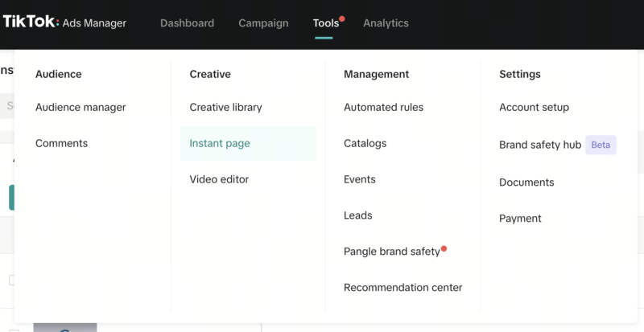Open the Dashboard tab

tap(187, 23)
